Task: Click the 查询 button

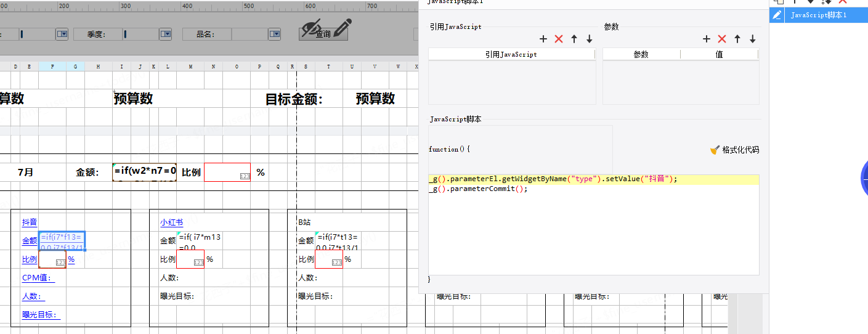Action: click(323, 34)
